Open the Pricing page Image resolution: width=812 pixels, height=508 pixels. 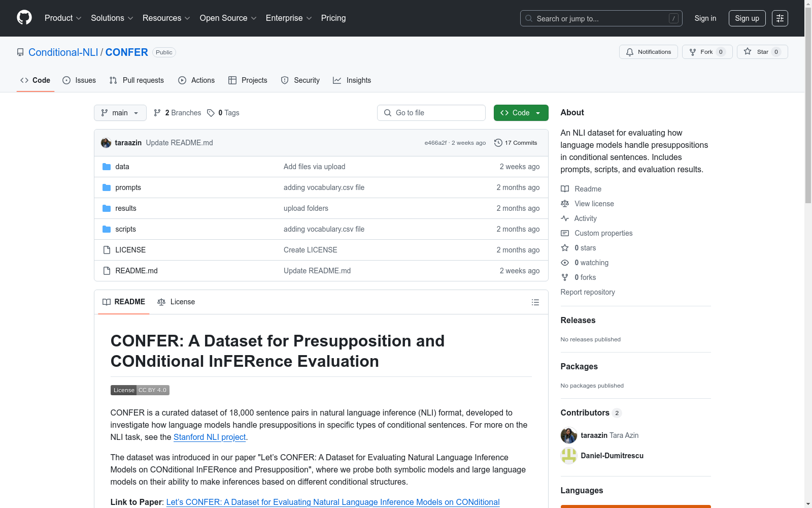click(333, 18)
